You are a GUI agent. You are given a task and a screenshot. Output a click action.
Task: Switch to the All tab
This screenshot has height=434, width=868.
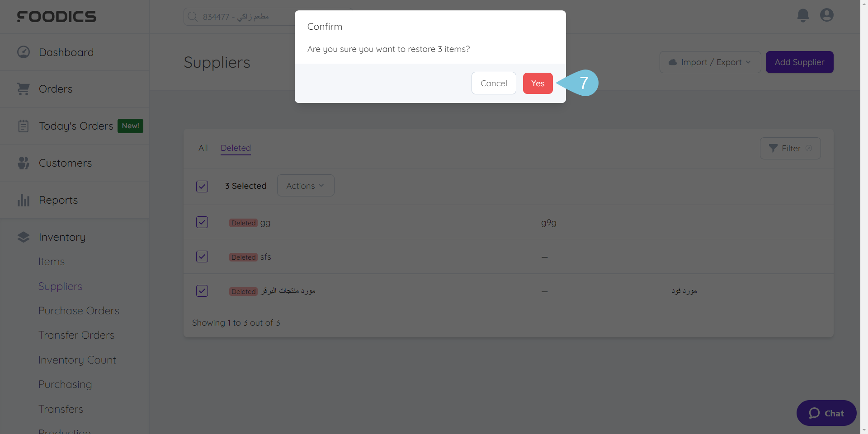tap(203, 148)
